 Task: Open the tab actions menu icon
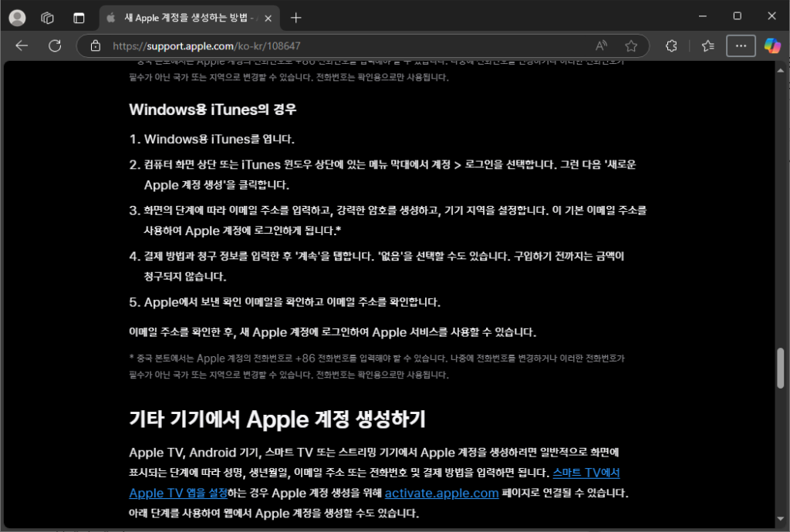tap(79, 19)
